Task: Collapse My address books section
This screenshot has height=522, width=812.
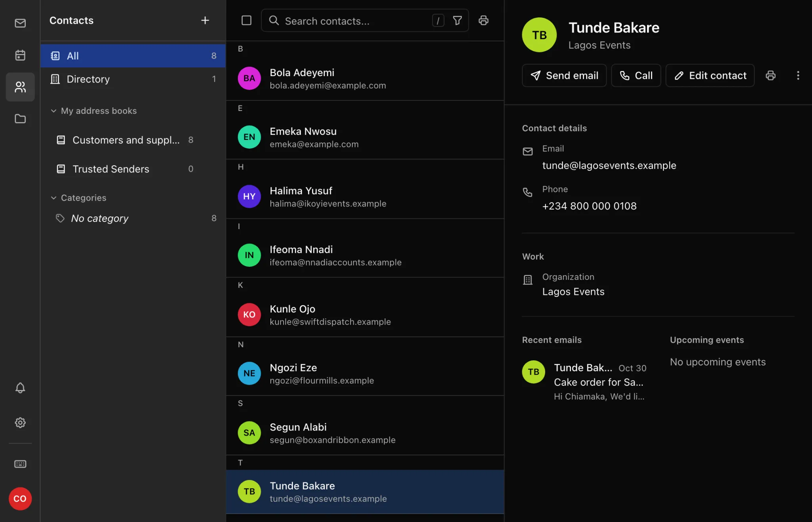Action: click(93, 111)
